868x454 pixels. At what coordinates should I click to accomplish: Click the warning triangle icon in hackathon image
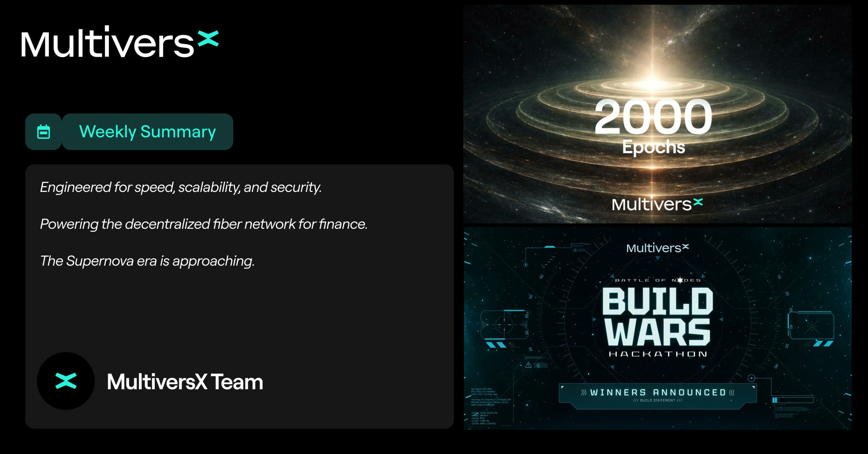click(529, 365)
